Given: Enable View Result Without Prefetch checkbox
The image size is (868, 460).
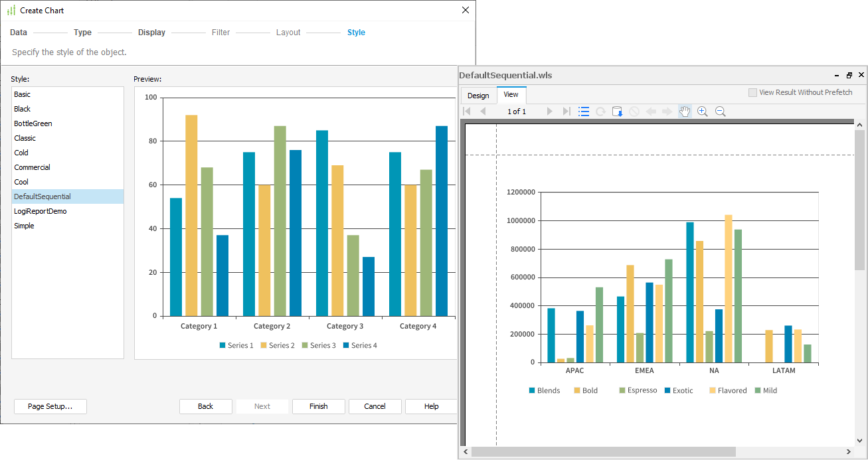Looking at the screenshot, I should click(752, 93).
